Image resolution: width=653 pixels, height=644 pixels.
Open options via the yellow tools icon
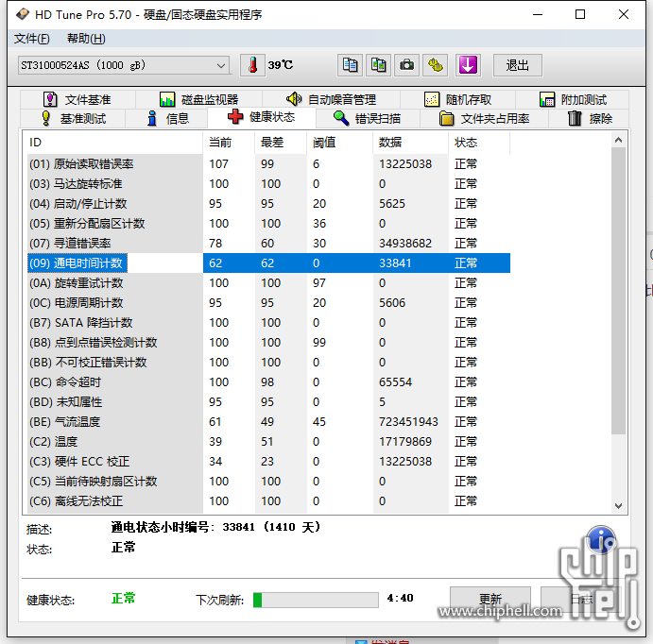pyautogui.click(x=436, y=65)
